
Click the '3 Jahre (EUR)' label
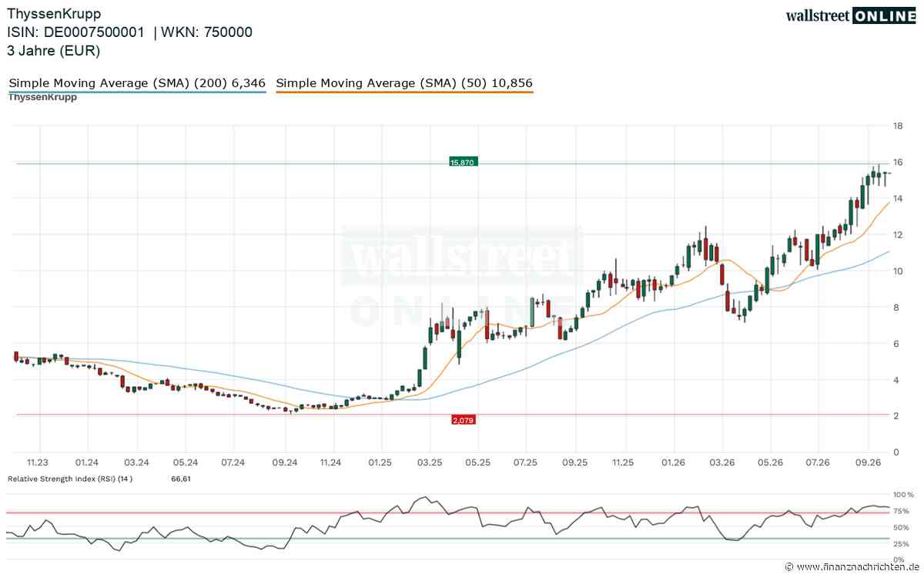click(x=53, y=51)
